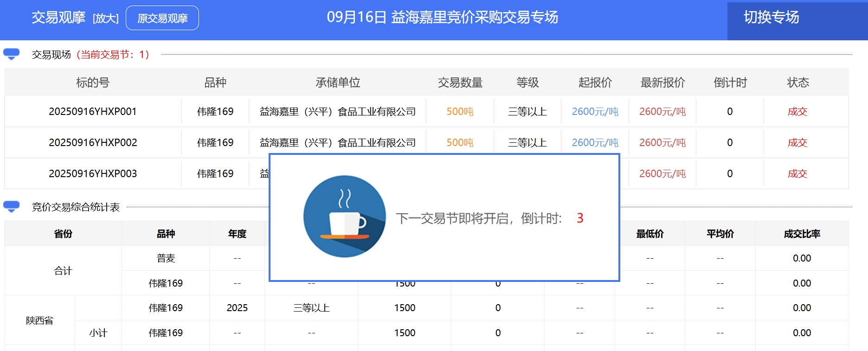Click the 状态 column header
The image size is (868, 351).
point(798,83)
